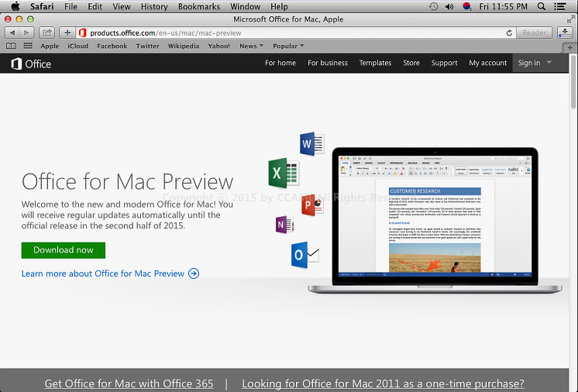Click the Time Machine clock icon
The height and width of the screenshot is (392, 578).
point(434,6)
